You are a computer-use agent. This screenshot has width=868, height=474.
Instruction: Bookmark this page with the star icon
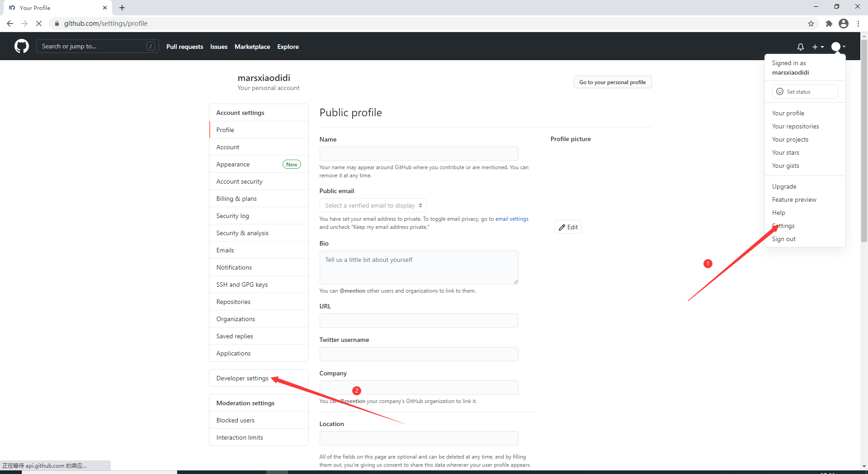click(811, 24)
